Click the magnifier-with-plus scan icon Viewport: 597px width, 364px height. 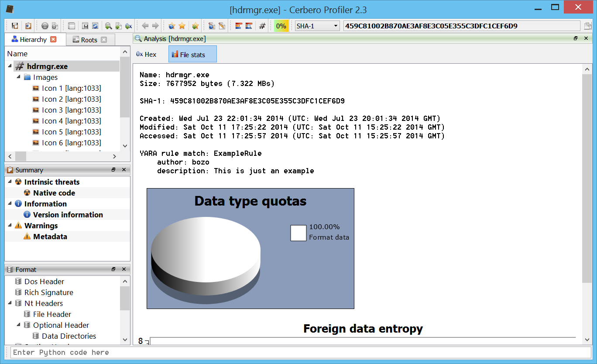[108, 26]
